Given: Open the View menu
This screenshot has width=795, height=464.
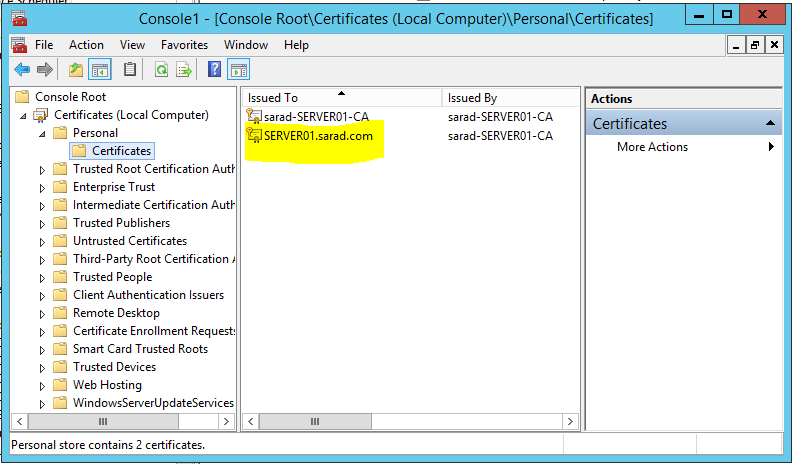Looking at the screenshot, I should (x=132, y=45).
